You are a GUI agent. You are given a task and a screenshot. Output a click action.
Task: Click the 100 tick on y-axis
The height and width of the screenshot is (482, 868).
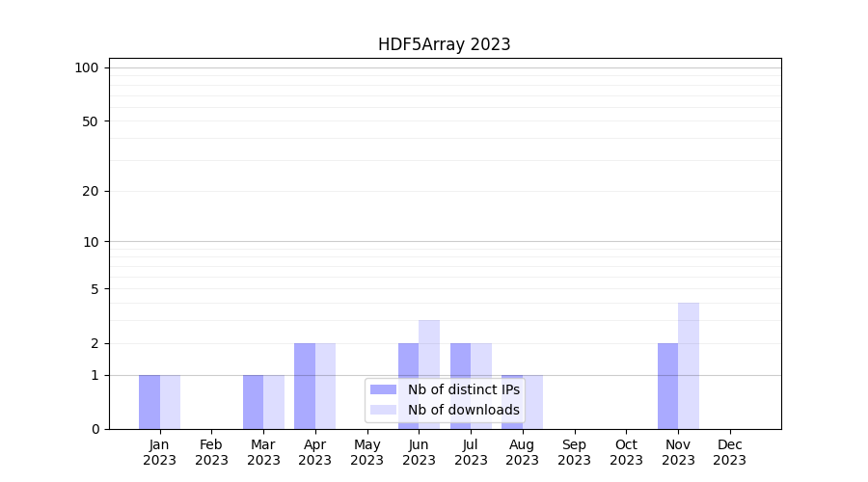(87, 67)
